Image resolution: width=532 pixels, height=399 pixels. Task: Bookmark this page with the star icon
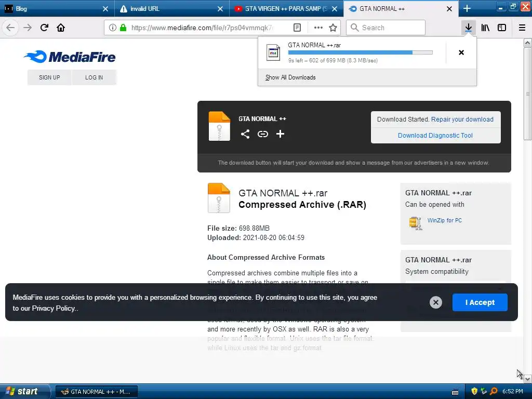[x=333, y=28]
